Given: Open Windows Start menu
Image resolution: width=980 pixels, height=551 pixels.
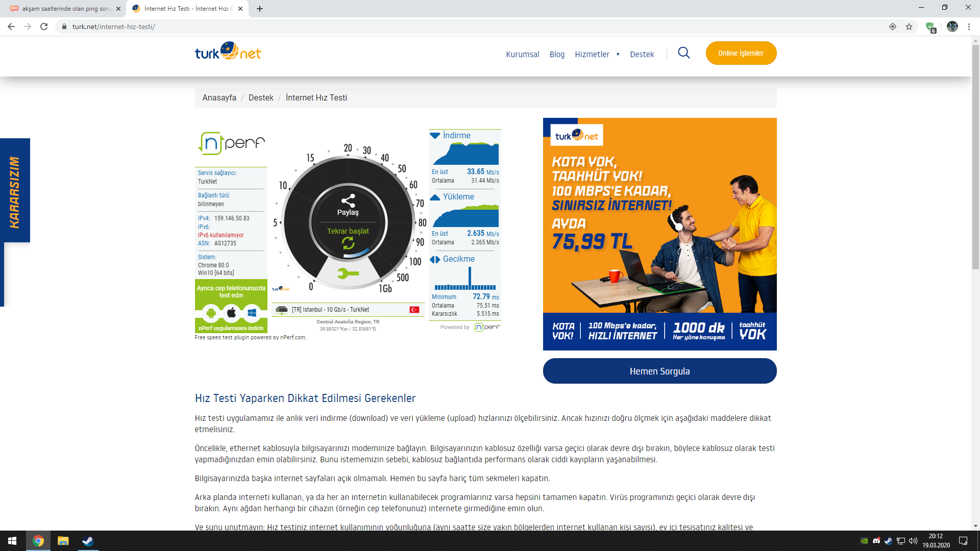Looking at the screenshot, I should (12, 541).
